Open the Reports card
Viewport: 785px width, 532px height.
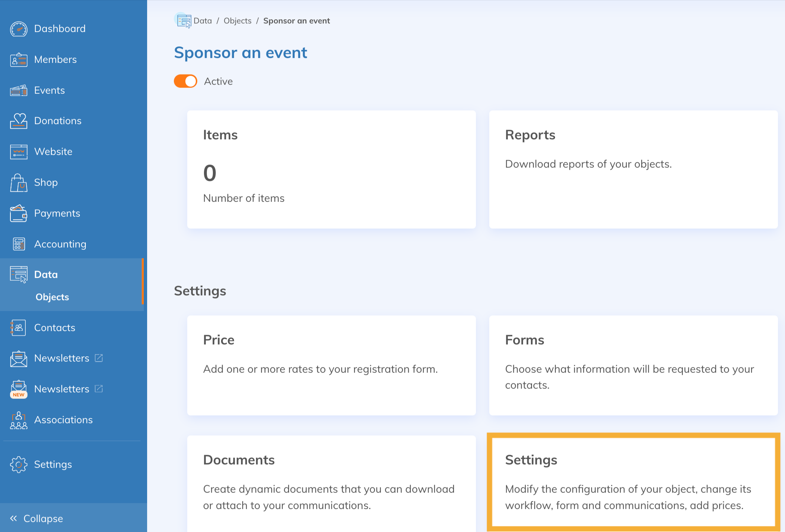click(x=633, y=169)
